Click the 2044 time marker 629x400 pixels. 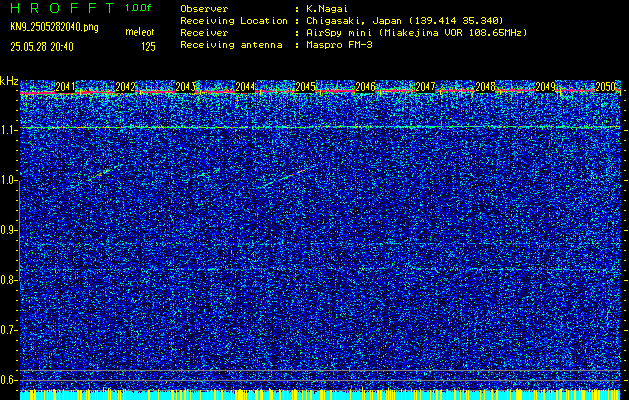(245, 86)
